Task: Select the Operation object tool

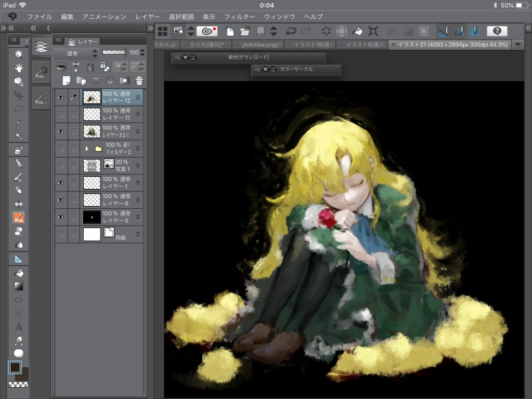Action: pos(19,82)
